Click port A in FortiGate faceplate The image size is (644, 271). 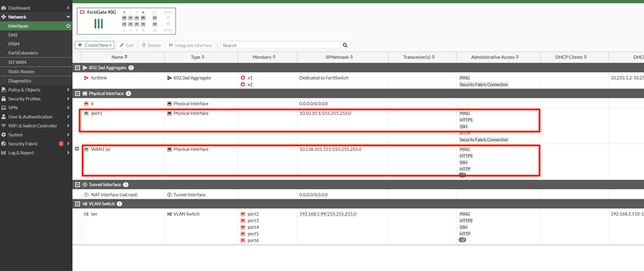(143, 18)
